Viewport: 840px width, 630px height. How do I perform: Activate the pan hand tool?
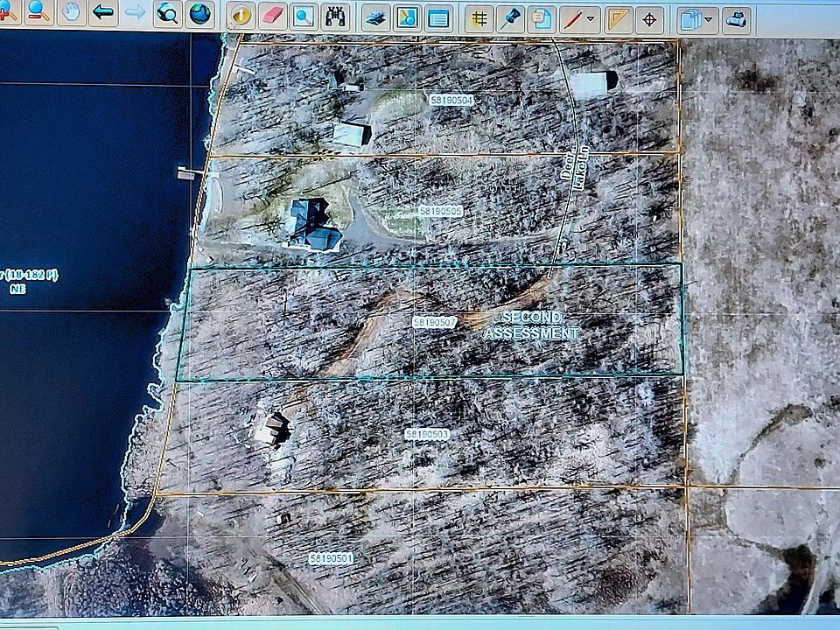coord(71,12)
